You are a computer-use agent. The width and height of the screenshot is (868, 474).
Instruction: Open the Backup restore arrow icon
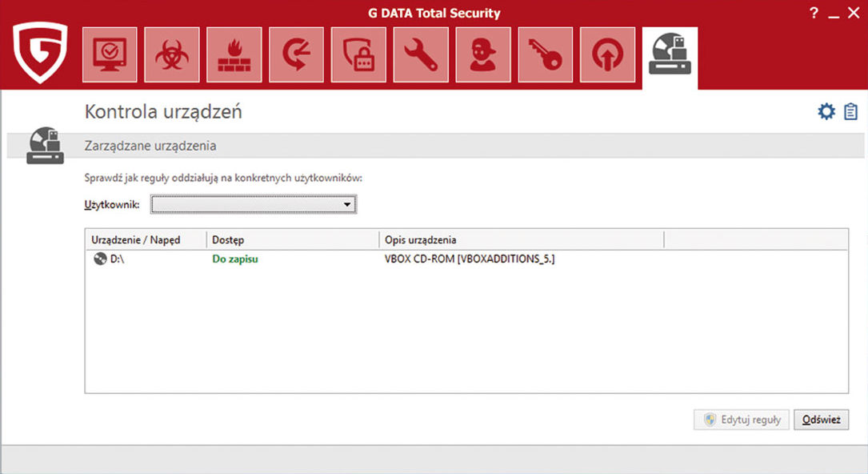pyautogui.click(x=297, y=54)
